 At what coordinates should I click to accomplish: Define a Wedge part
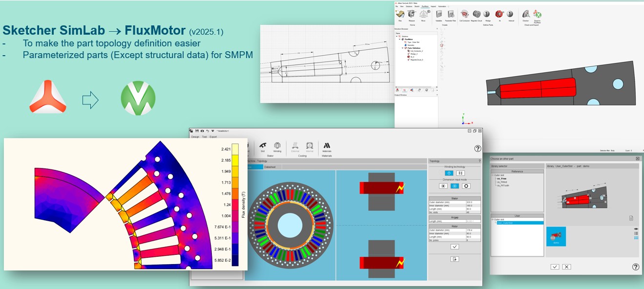point(486,14)
